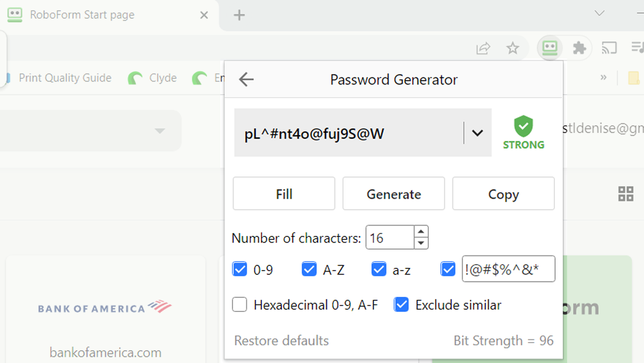Click the share page icon
The height and width of the screenshot is (363, 644).
point(483,49)
